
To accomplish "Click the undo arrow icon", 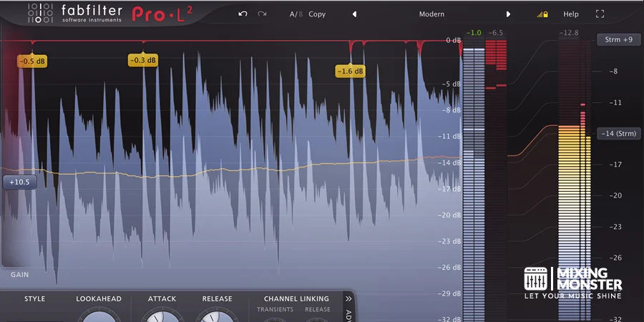I will pos(243,14).
